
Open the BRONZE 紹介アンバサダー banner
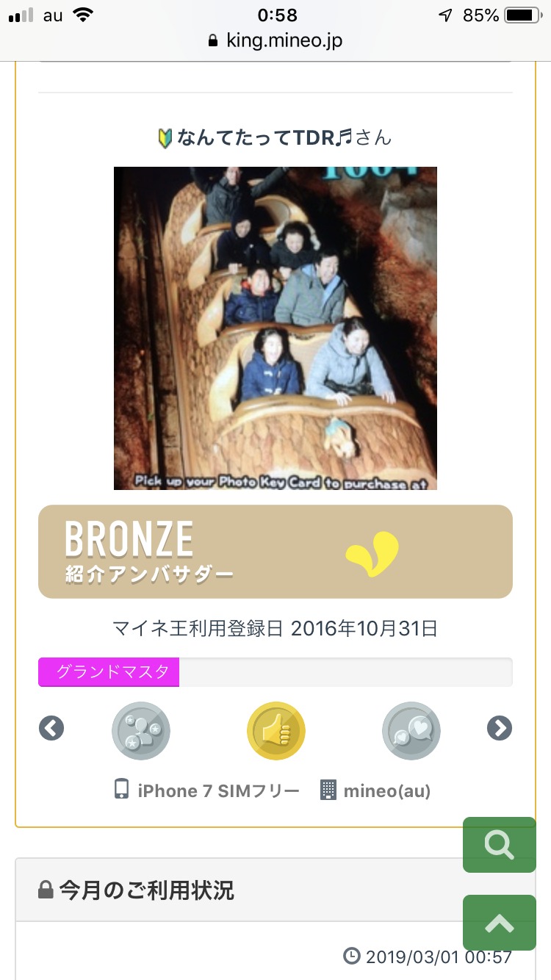(275, 552)
